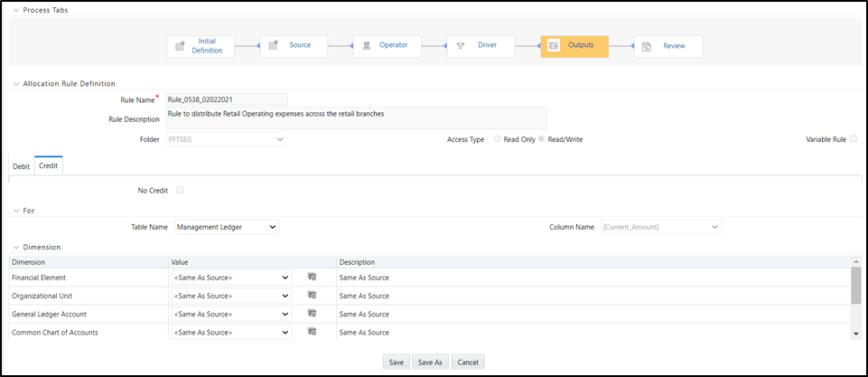Go to Driver process tab
Viewport: 868px width, 377px height.
[481, 46]
